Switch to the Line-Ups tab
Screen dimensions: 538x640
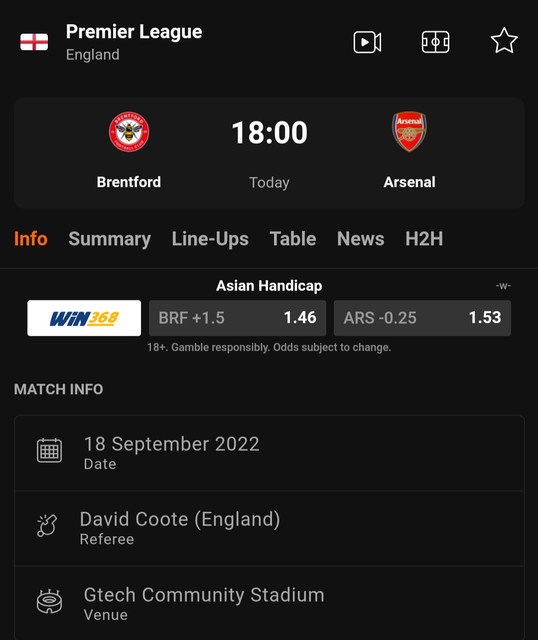point(210,239)
